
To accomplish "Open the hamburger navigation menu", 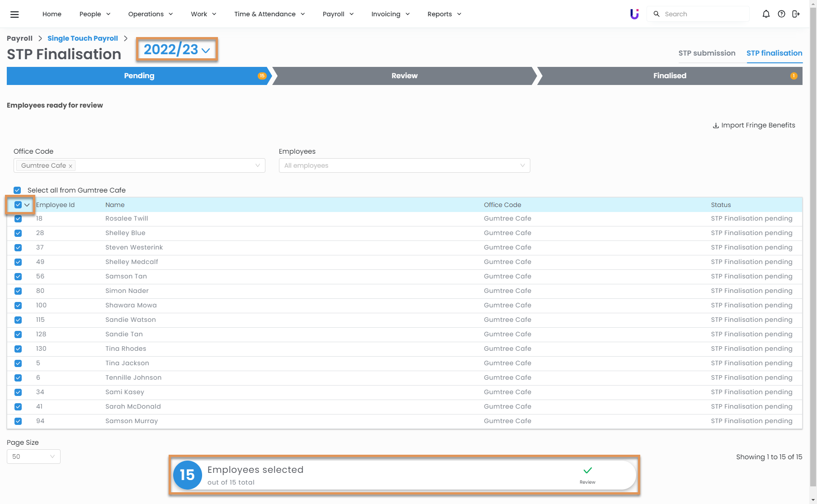I will coord(14,14).
